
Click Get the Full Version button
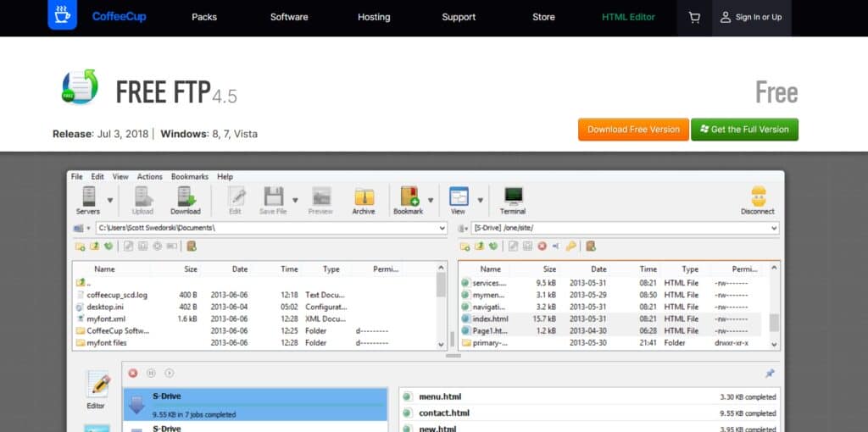(x=744, y=130)
